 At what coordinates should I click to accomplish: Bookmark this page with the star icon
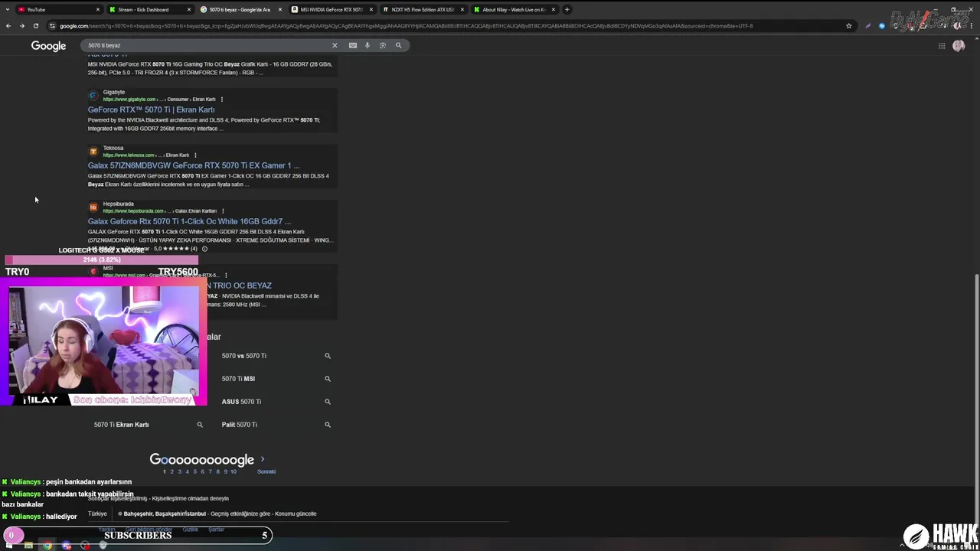point(848,25)
